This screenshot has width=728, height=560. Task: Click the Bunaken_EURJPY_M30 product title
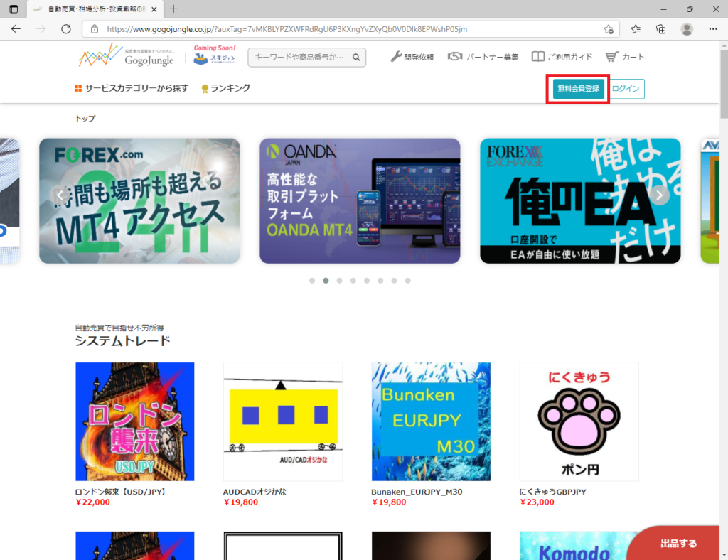417,492
